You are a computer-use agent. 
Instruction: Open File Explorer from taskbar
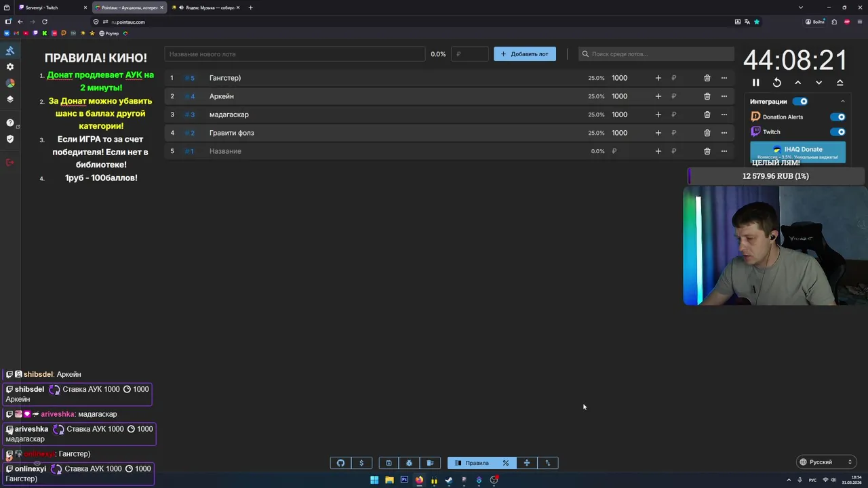tap(389, 480)
